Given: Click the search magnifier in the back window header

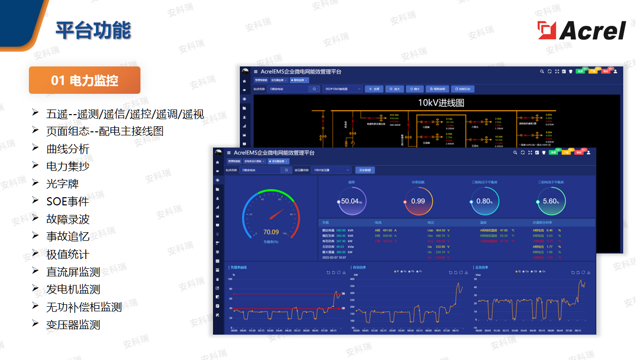Looking at the screenshot, I should 542,71.
